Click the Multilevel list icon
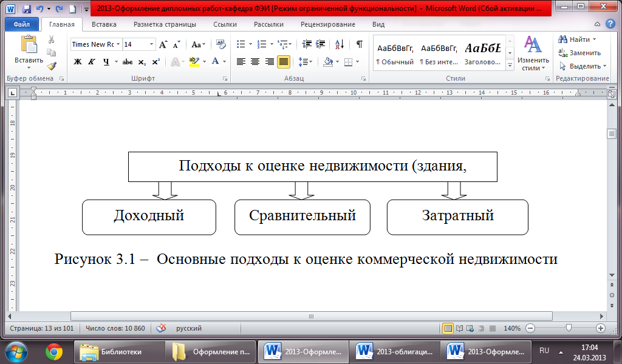This screenshot has height=364, width=622. point(283,44)
